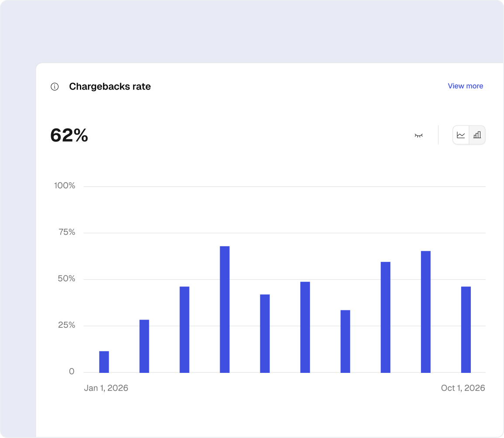Viewport: 504px width, 438px height.
Task: Select the last bar above Oct 1, 2026
Action: 466,330
